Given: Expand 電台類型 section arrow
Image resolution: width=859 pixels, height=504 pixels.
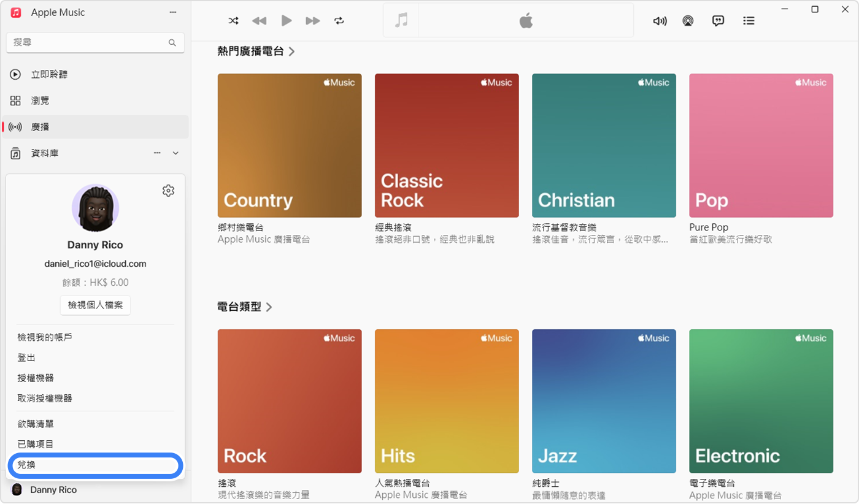Looking at the screenshot, I should (269, 307).
